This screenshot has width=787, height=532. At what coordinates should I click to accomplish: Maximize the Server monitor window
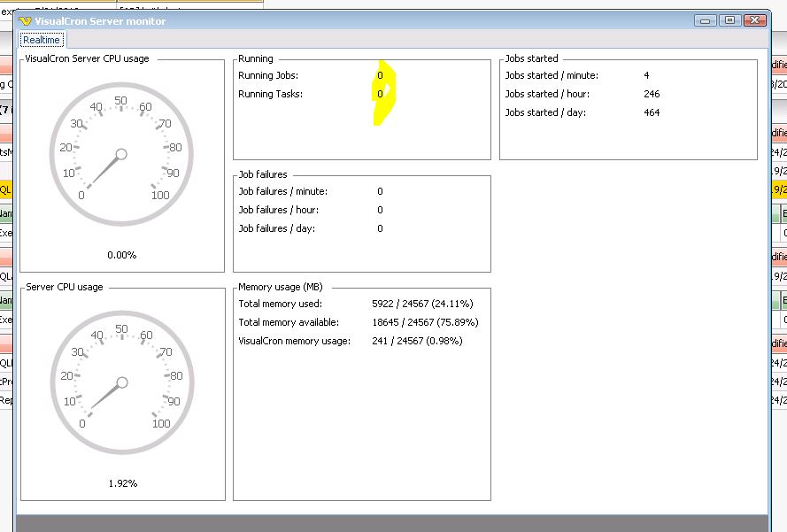[x=729, y=20]
